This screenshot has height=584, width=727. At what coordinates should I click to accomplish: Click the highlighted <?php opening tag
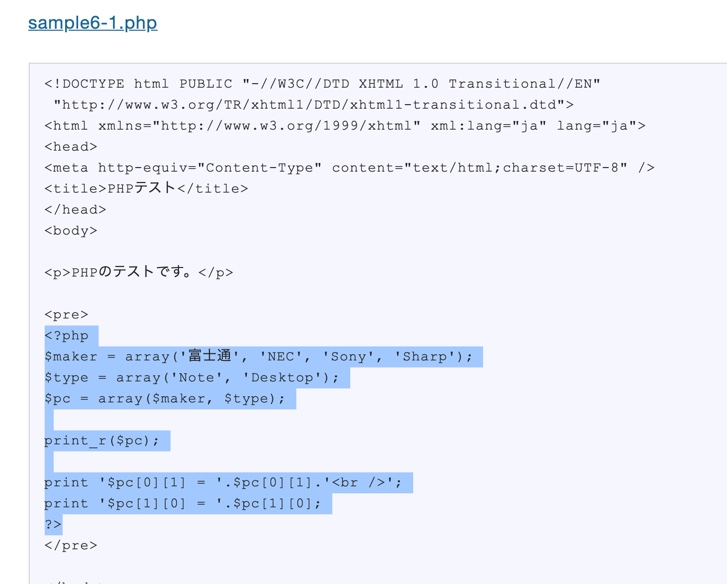pyautogui.click(x=66, y=335)
